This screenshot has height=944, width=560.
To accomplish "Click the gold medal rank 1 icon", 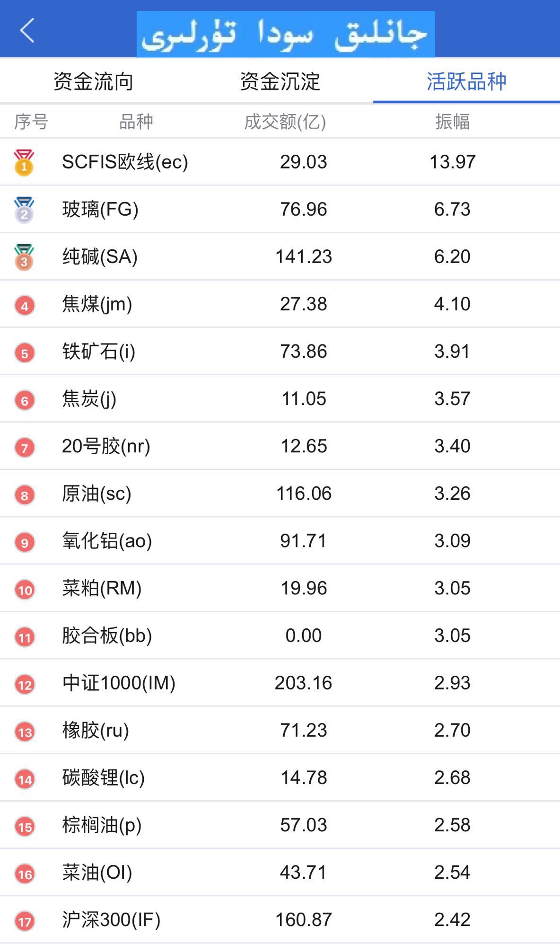I will tap(24, 163).
